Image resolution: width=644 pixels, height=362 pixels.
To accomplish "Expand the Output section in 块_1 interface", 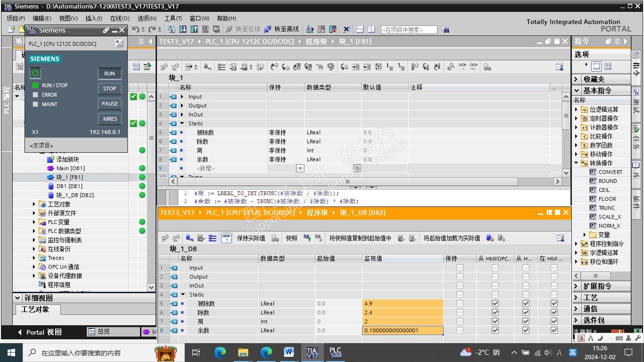I will 182,106.
